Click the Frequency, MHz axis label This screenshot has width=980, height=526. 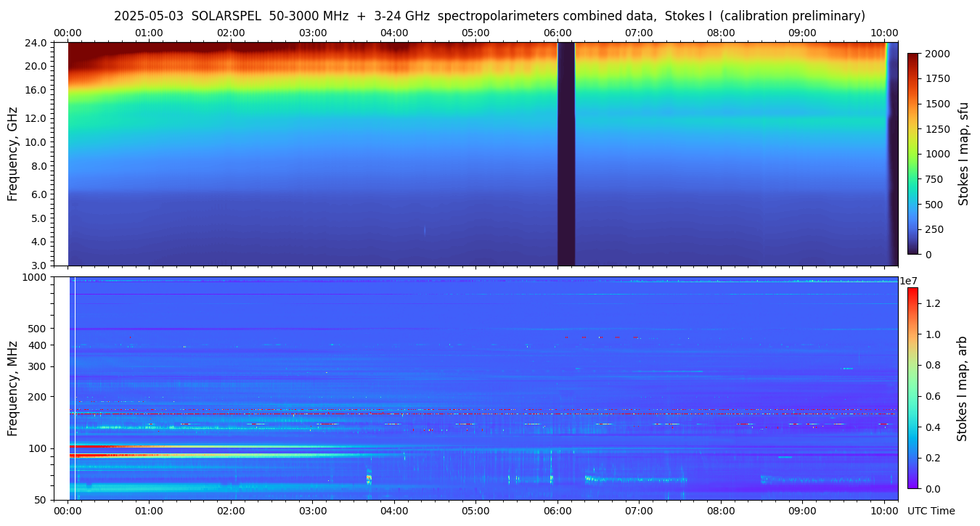(x=12, y=387)
